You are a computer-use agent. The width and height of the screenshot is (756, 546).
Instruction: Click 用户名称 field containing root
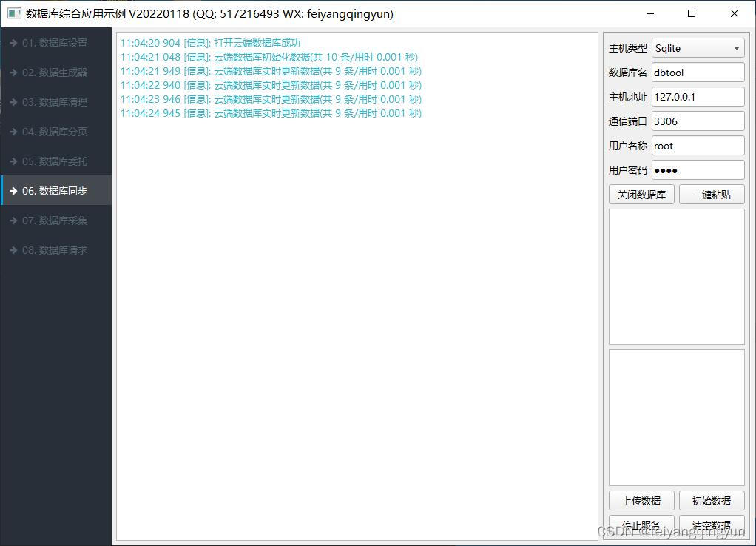pyautogui.click(x=698, y=146)
